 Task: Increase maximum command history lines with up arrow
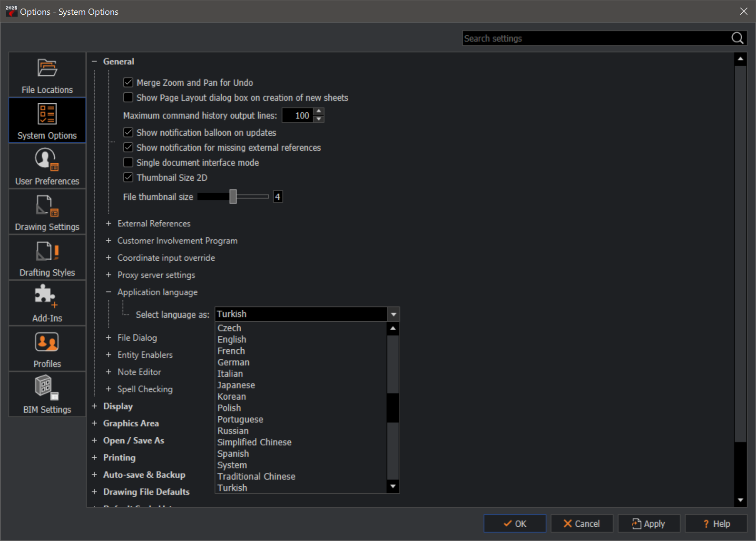319,111
